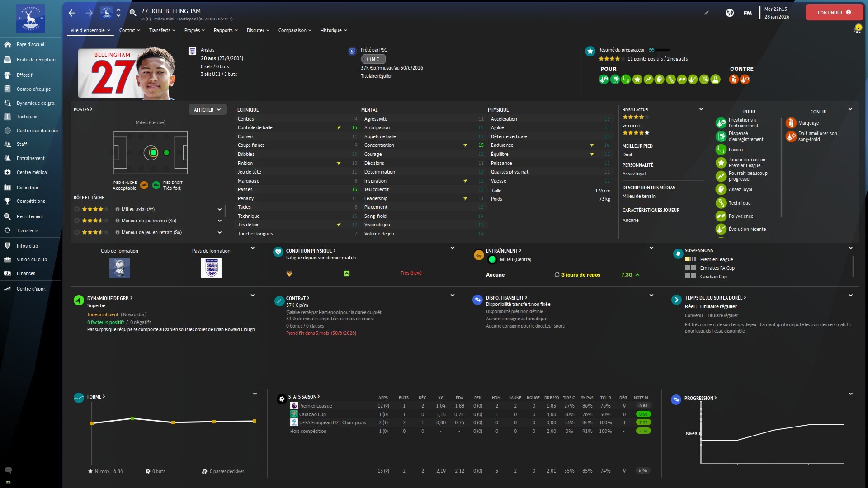
Task: Expand the Niveau actuel panel chevron
Action: tap(701, 109)
